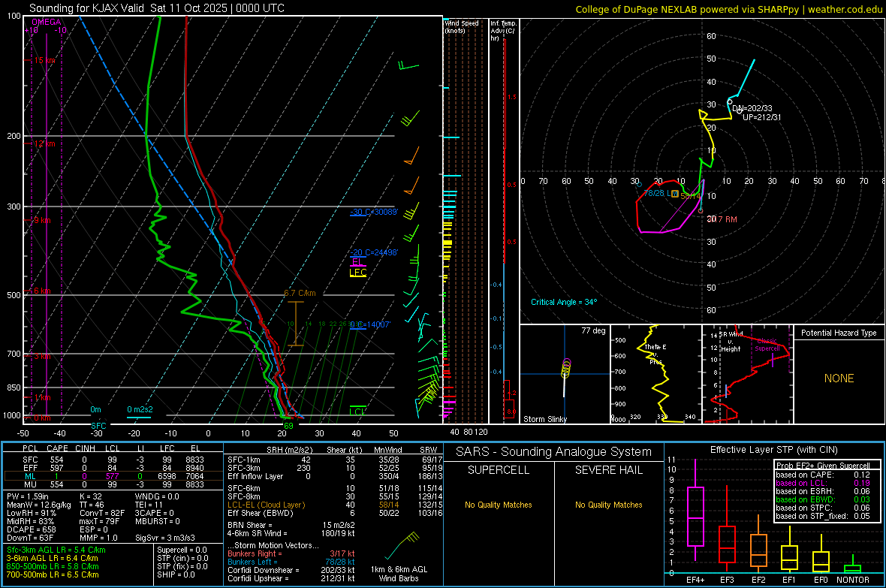Click the 'UP=212/31' hodograph label
Viewport: 886px width, 588px height.
(x=761, y=117)
